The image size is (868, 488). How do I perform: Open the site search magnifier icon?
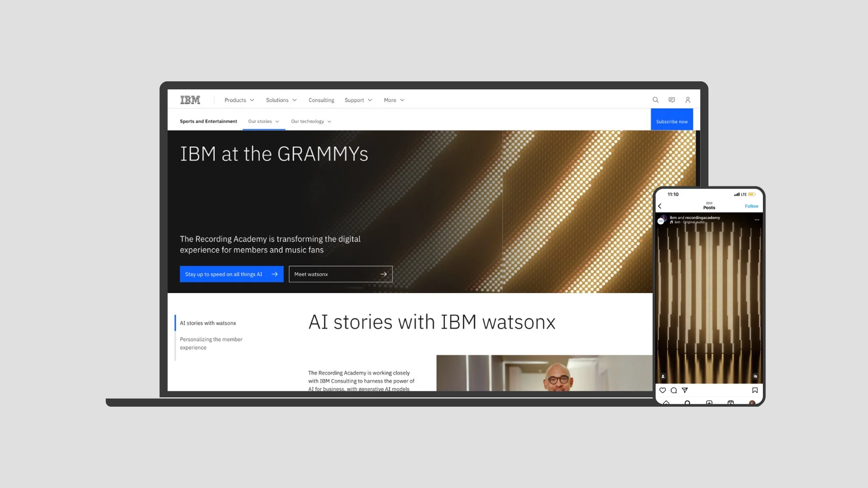point(655,100)
